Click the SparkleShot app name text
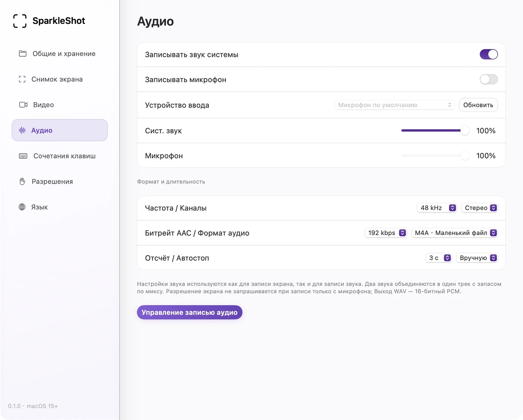 (59, 21)
